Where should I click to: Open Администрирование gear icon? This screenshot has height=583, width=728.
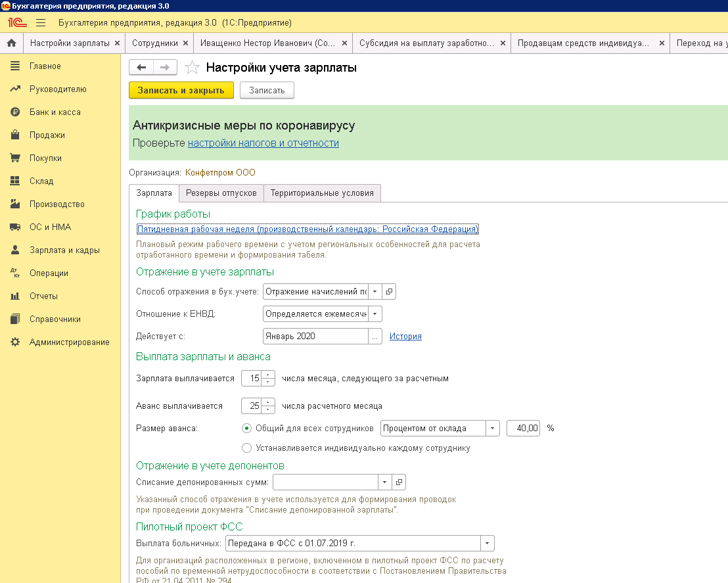pyautogui.click(x=15, y=342)
